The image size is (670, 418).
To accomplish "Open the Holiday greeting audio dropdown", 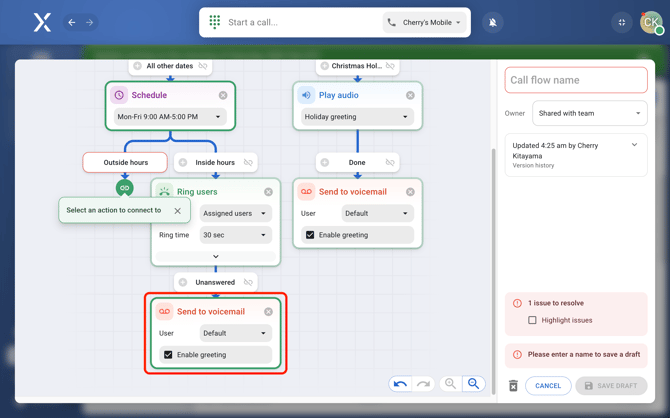I will [x=357, y=117].
